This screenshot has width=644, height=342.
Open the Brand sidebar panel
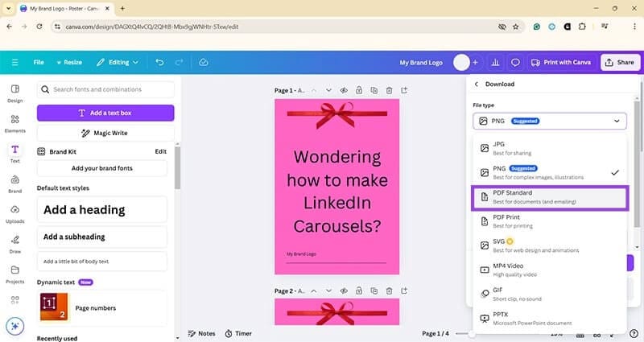pos(14,184)
